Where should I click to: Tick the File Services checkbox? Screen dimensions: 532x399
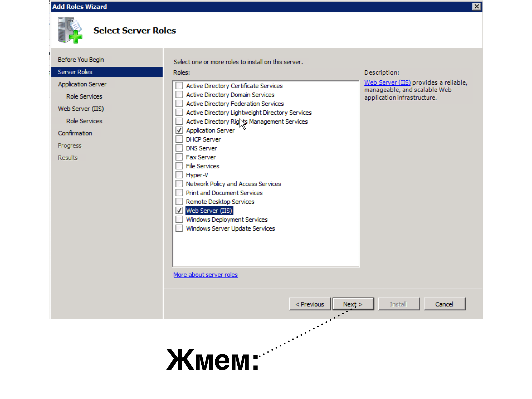point(179,166)
